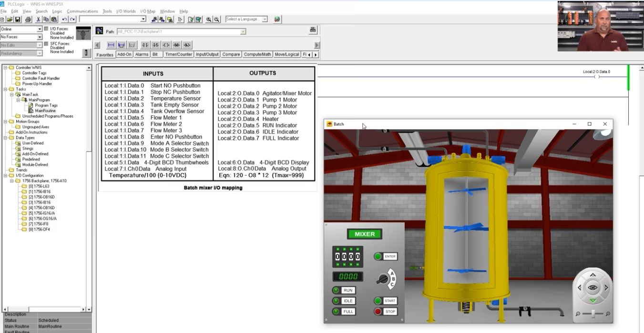Insert a new rung from Favorites

[111, 45]
